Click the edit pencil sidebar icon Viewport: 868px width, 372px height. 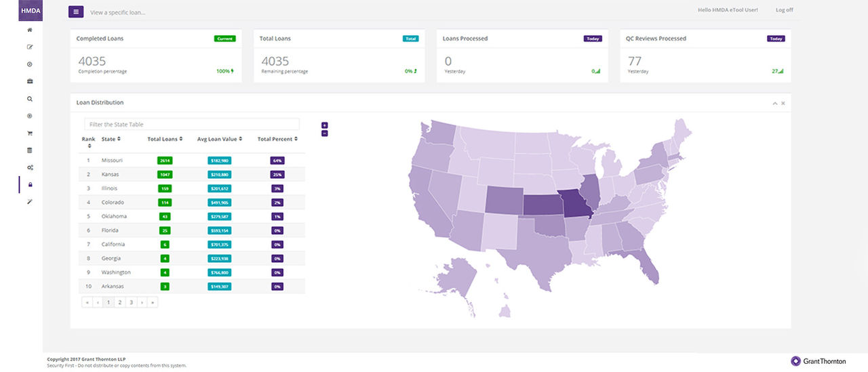click(30, 47)
